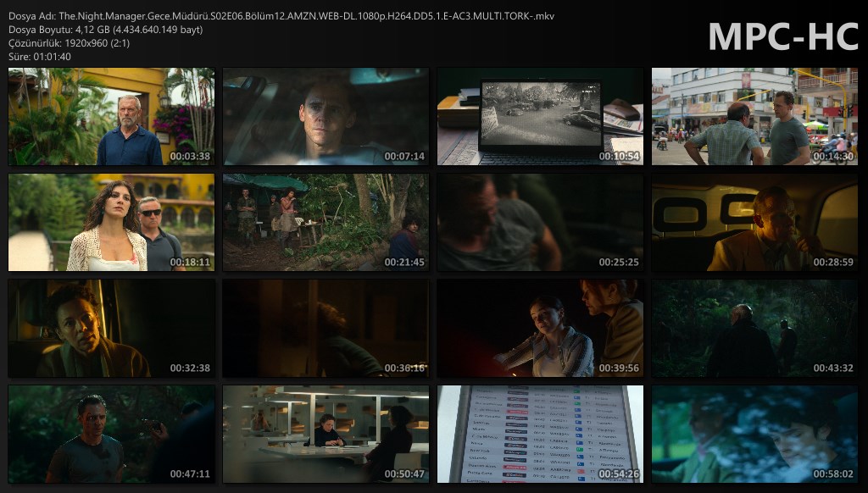Select the thumbnail timestamped 00:58:02
This screenshot has width=868, height=493.
pyautogui.click(x=754, y=435)
